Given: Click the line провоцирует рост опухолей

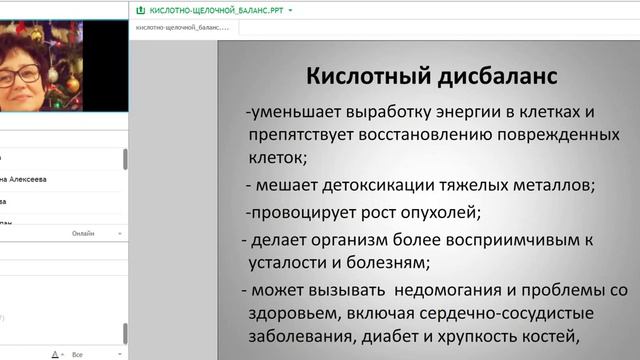Looking at the screenshot, I should click(x=363, y=212).
